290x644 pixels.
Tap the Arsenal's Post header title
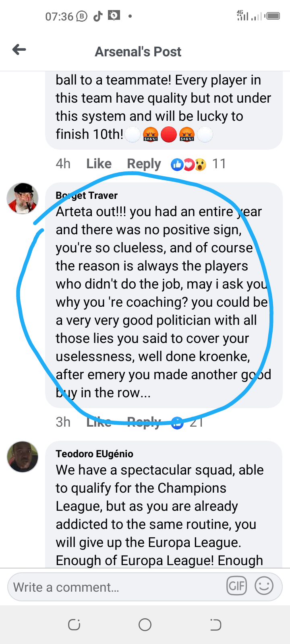[138, 52]
